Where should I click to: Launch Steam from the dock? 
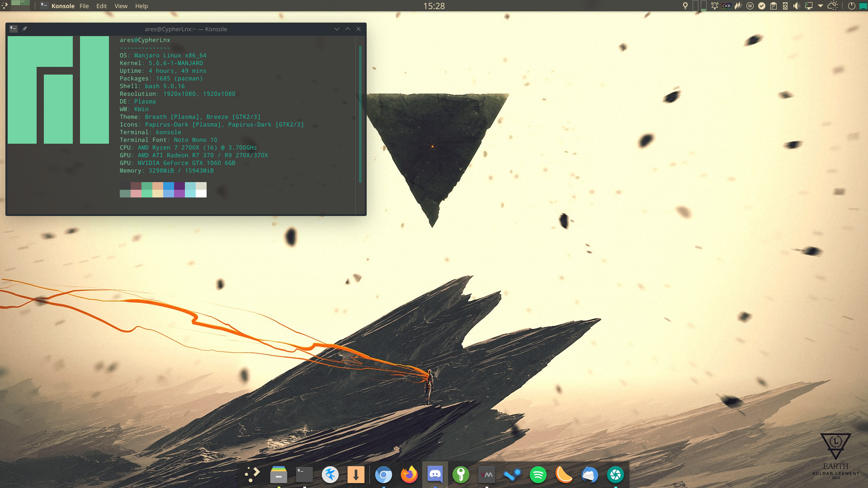pyautogui.click(x=512, y=474)
